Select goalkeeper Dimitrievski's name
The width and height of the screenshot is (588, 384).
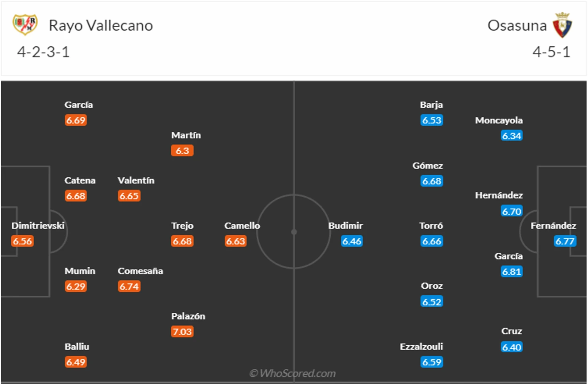38,226
